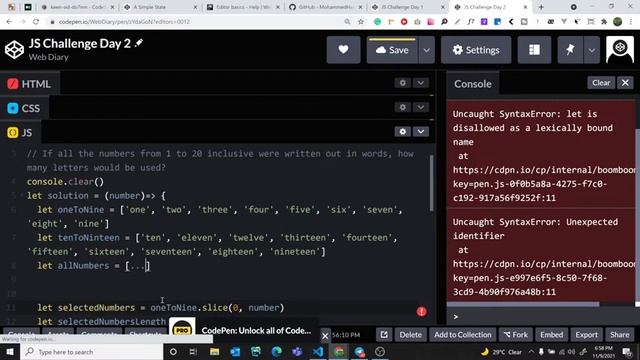Close the JS Challenge Day 2 tab

[x=525, y=7]
